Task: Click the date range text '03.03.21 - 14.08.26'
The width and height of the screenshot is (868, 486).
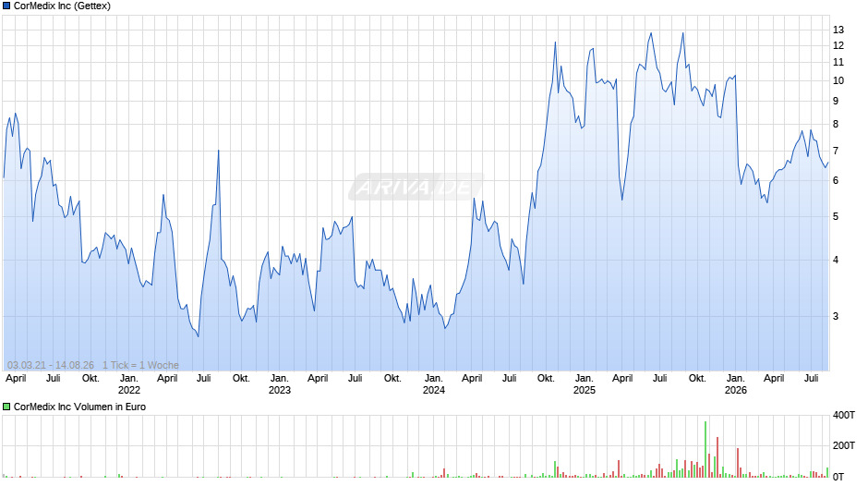Action: [51, 365]
